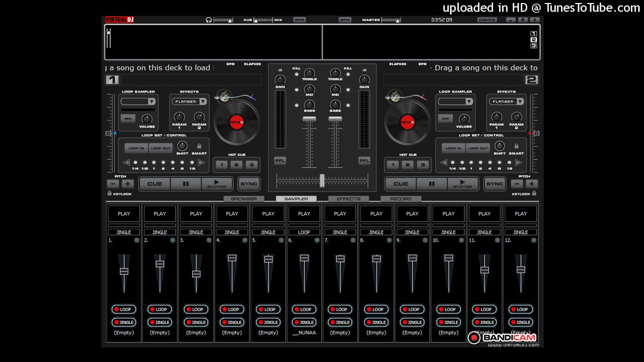Click the left deck play/Stutter button

coord(217,184)
